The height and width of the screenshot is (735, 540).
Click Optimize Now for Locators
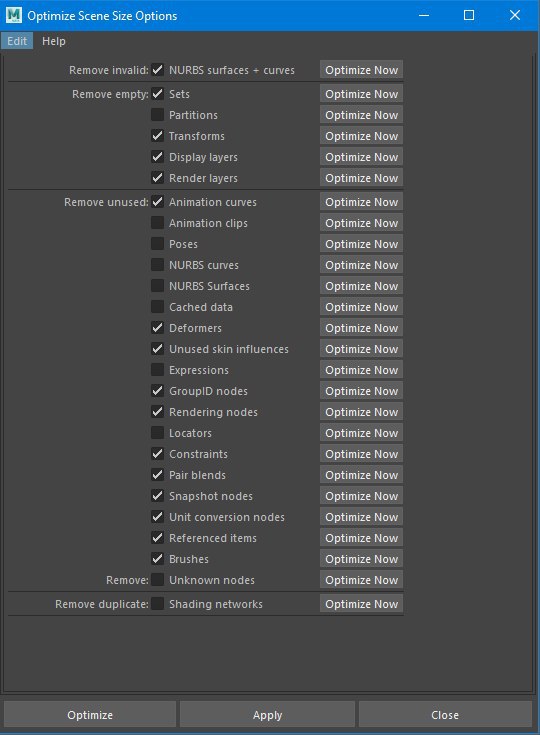click(x=361, y=433)
